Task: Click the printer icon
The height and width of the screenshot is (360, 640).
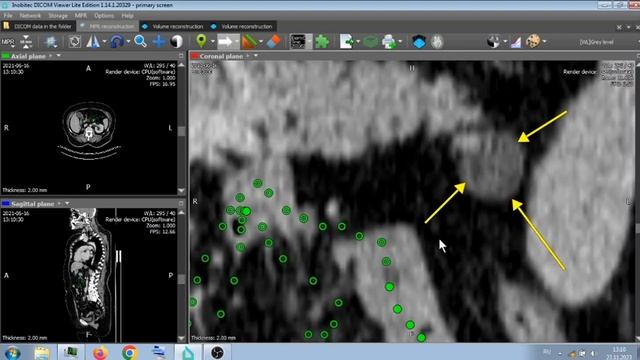Action: pos(389,42)
